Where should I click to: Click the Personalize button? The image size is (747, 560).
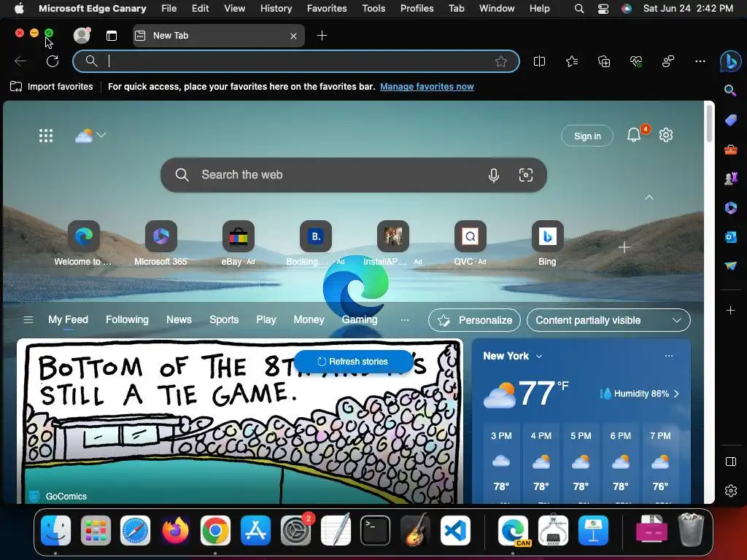click(474, 321)
